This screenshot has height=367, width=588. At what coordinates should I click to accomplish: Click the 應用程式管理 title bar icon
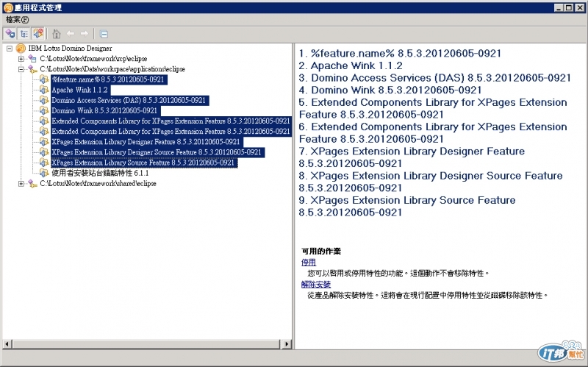pyautogui.click(x=8, y=7)
